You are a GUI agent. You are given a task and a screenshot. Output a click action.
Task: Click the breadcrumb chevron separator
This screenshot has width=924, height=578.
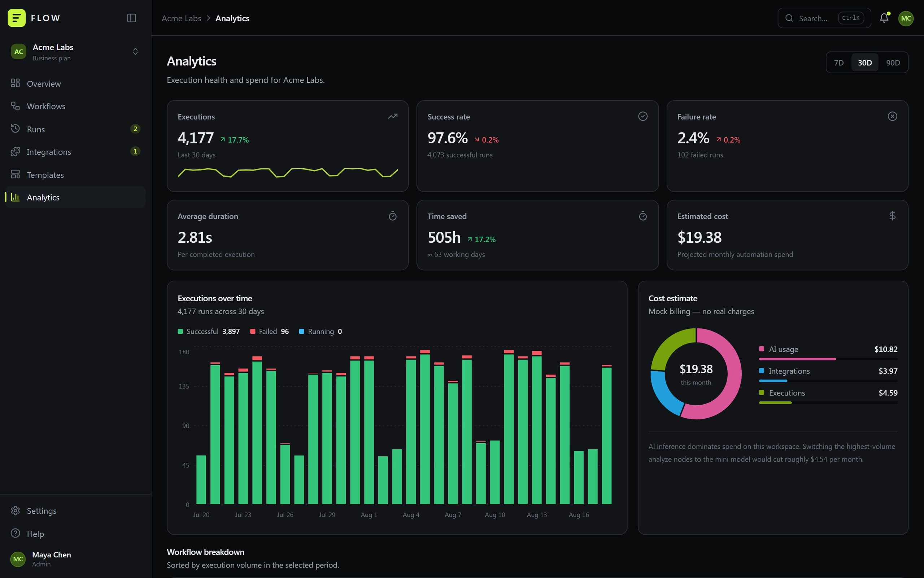(x=209, y=18)
